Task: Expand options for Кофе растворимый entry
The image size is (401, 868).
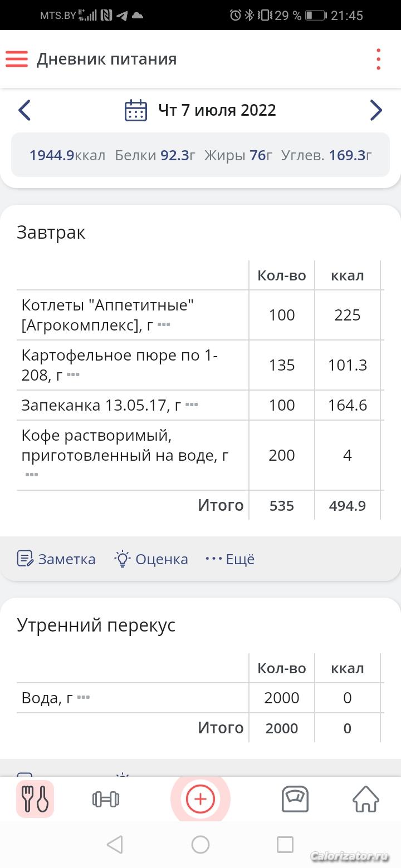Action: (x=32, y=475)
